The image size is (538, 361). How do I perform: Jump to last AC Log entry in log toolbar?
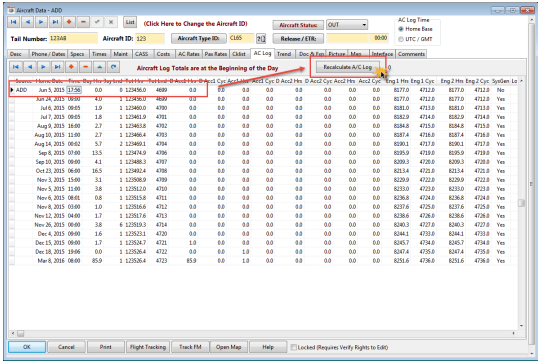click(x=57, y=67)
